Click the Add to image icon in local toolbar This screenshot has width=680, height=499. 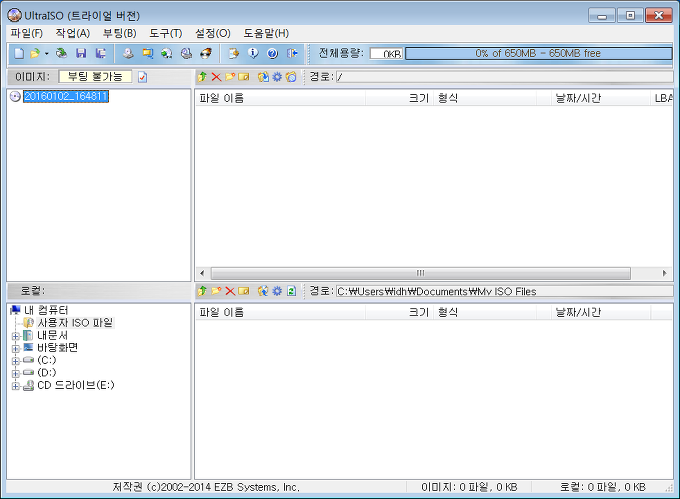(263, 291)
